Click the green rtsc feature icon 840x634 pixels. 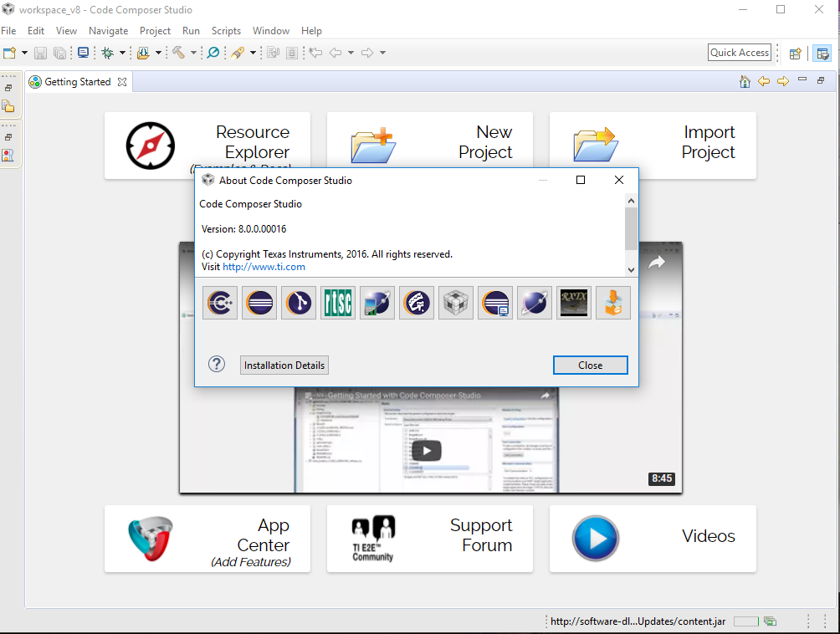[x=338, y=303]
